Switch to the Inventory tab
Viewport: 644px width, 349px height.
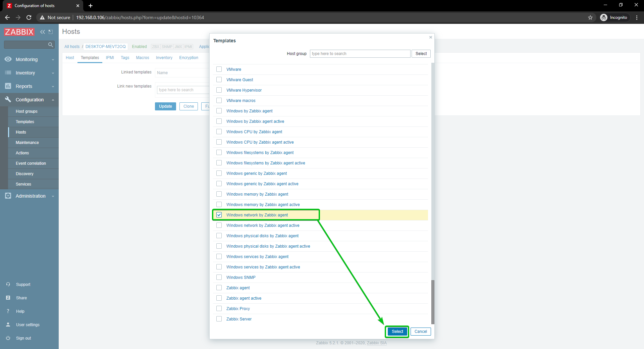(x=164, y=58)
